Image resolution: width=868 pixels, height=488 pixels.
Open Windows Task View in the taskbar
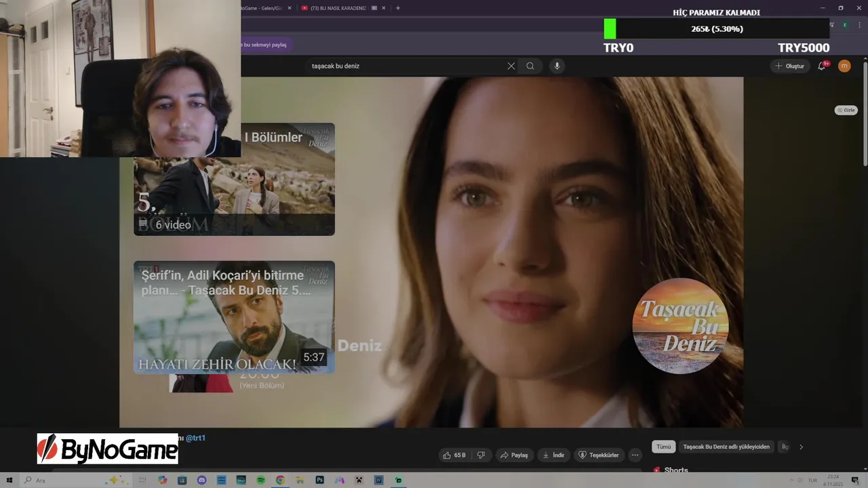tap(142, 480)
